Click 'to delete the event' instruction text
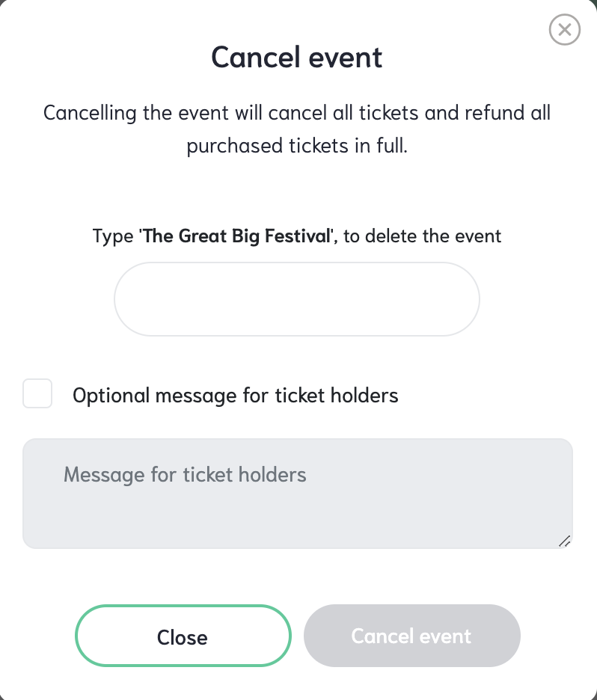 pyautogui.click(x=423, y=236)
